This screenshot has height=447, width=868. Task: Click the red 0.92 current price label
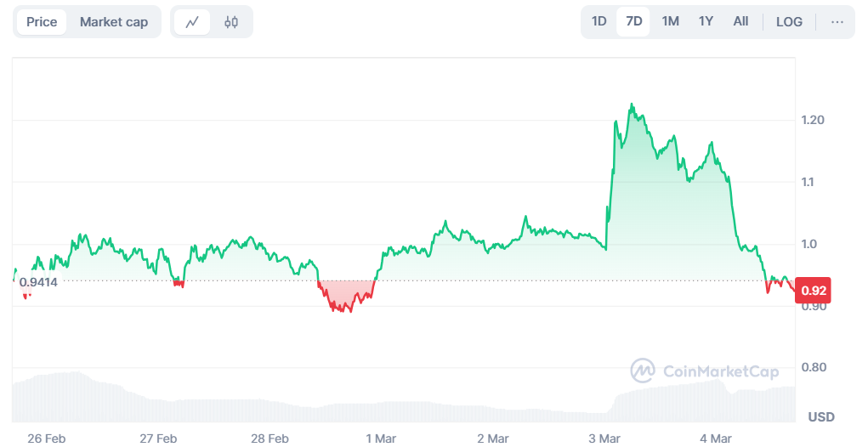click(814, 291)
